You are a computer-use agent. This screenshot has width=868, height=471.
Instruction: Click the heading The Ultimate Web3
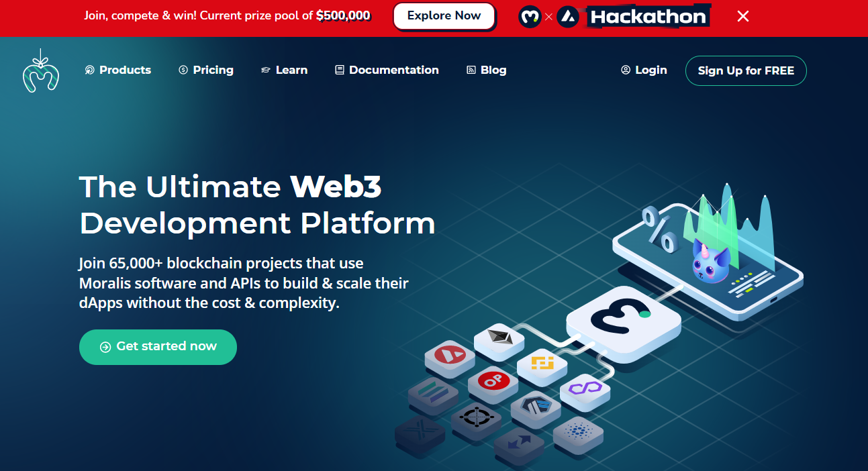pos(230,187)
